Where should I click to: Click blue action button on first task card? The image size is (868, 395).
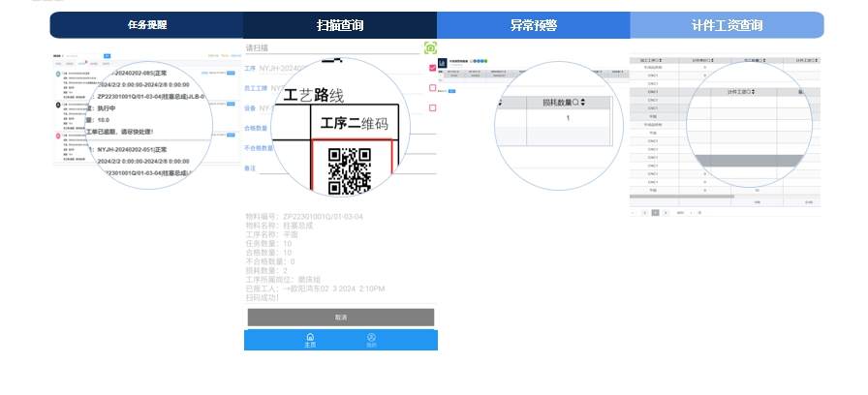click(231, 73)
